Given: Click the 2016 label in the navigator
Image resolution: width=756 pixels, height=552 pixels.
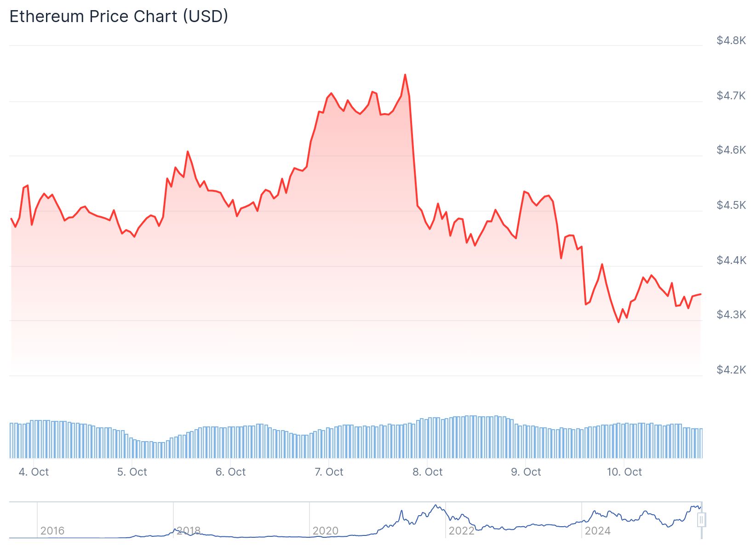Looking at the screenshot, I should click(x=52, y=531).
